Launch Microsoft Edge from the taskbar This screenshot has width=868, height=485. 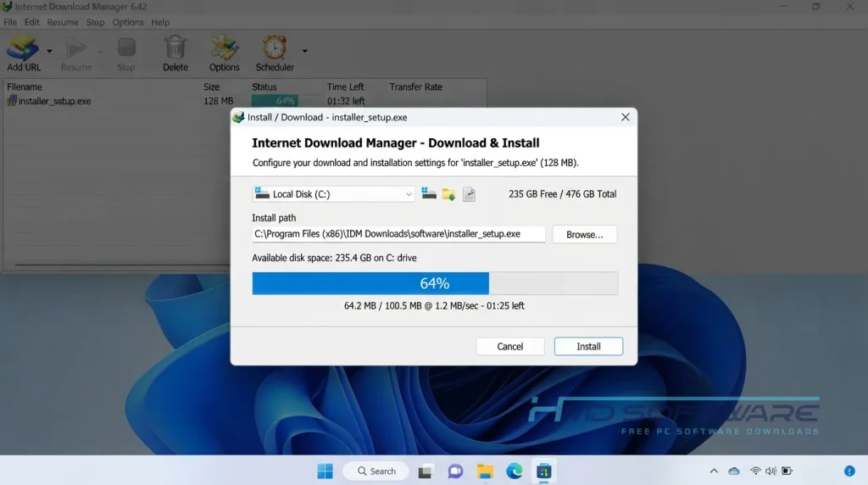pyautogui.click(x=515, y=471)
